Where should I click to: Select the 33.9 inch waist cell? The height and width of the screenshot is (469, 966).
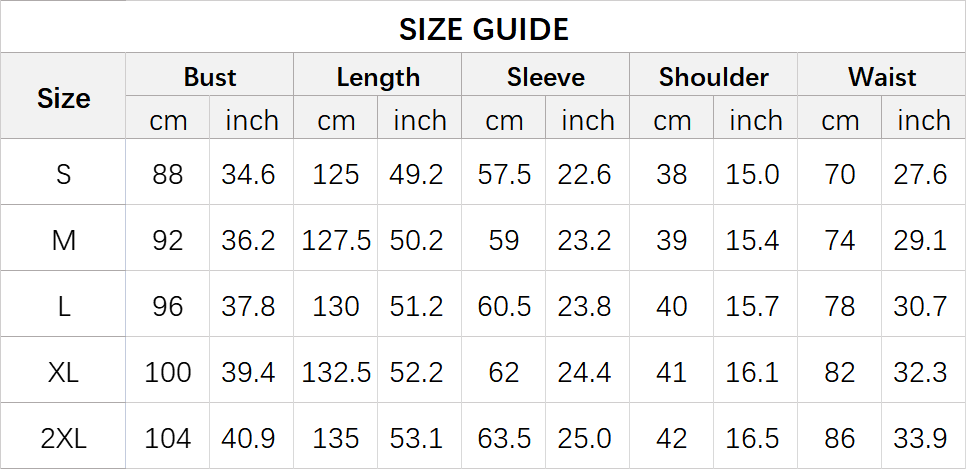[920, 438]
